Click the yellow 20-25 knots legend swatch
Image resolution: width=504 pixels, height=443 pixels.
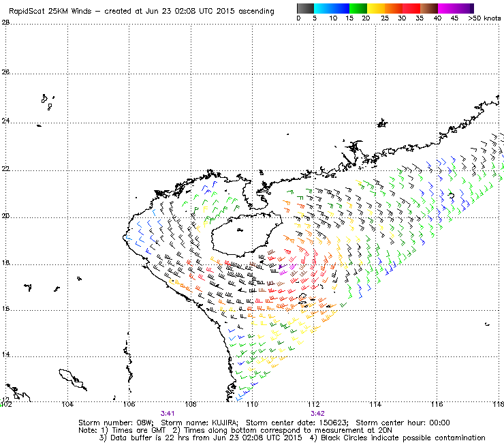[x=376, y=8]
